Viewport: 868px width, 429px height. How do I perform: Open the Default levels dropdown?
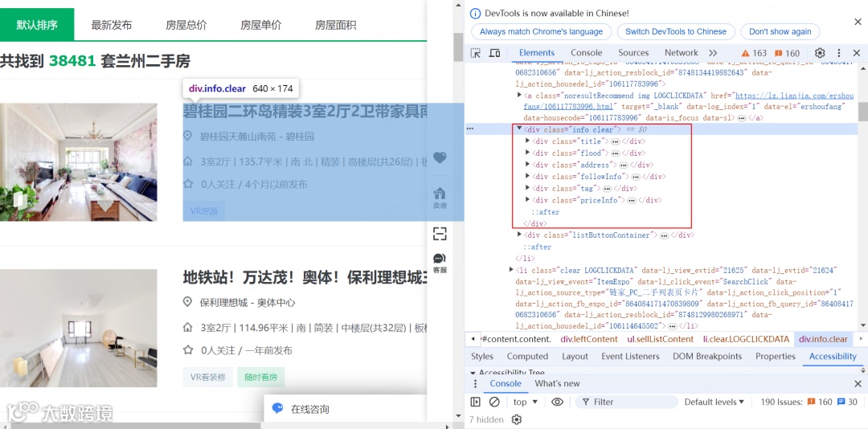[x=714, y=402]
